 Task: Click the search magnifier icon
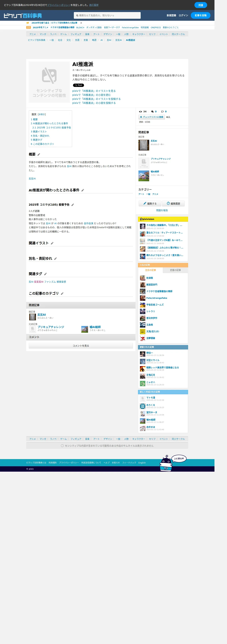tap(77, 16)
